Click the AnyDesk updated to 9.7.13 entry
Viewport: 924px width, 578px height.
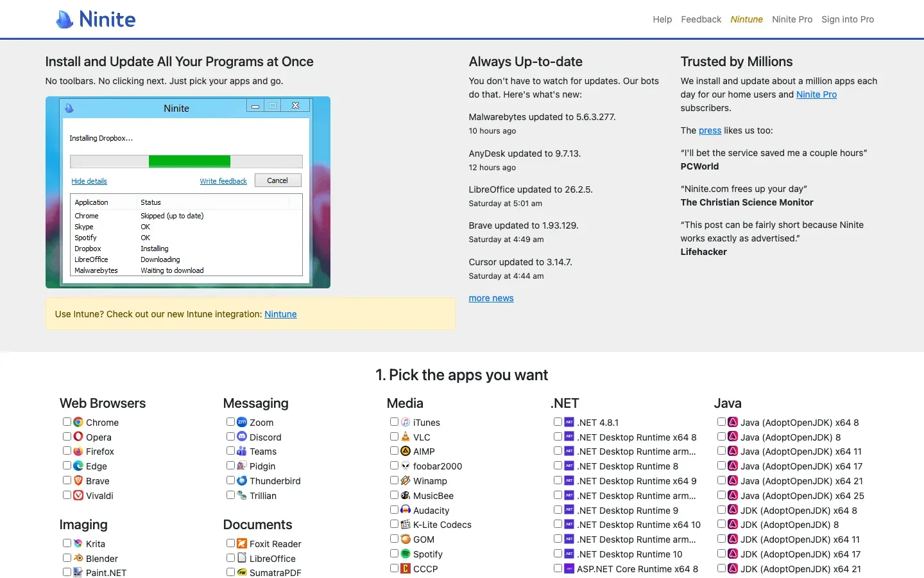tap(525, 153)
